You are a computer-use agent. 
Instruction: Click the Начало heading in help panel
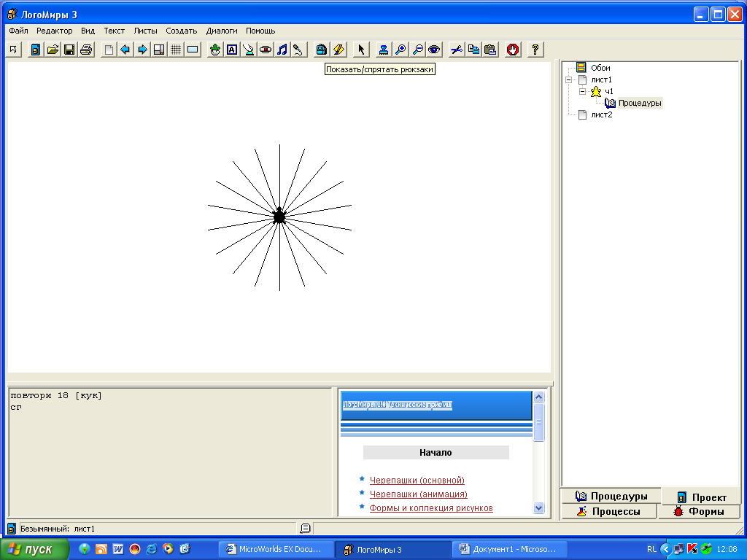(436, 452)
